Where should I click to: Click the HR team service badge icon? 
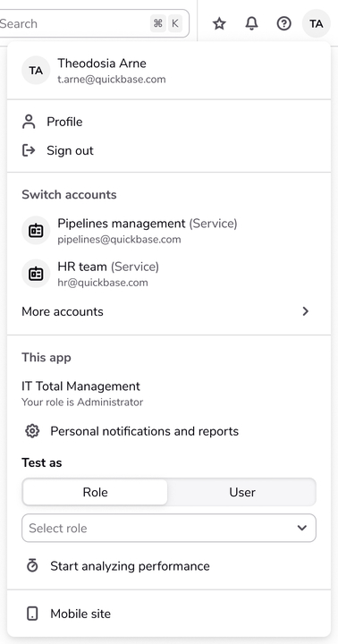tap(36, 274)
